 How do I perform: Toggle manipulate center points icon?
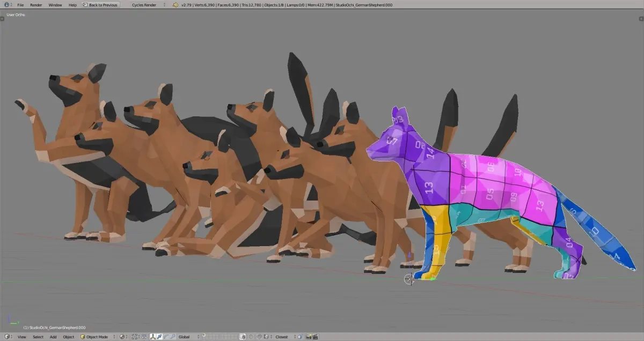click(144, 337)
